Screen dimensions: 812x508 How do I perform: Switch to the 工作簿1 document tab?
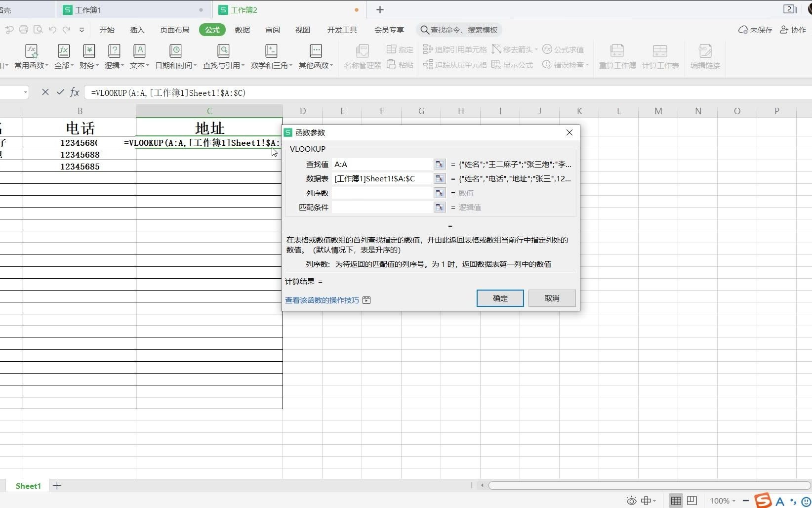pos(133,9)
